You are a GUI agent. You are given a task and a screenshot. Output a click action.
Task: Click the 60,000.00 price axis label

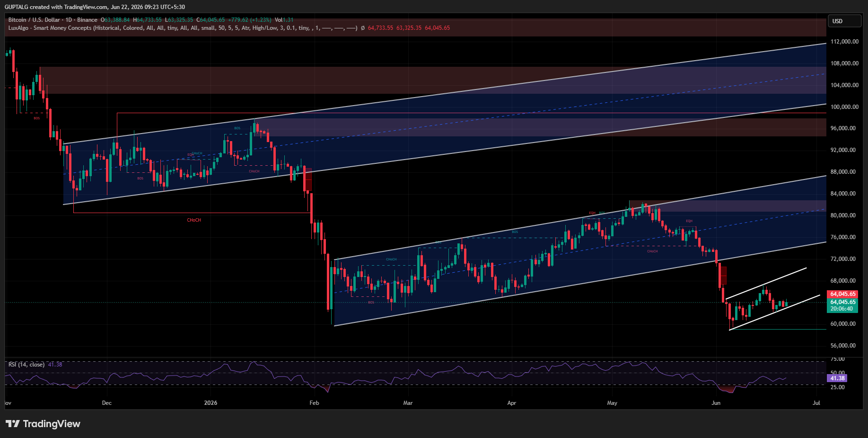click(x=843, y=324)
